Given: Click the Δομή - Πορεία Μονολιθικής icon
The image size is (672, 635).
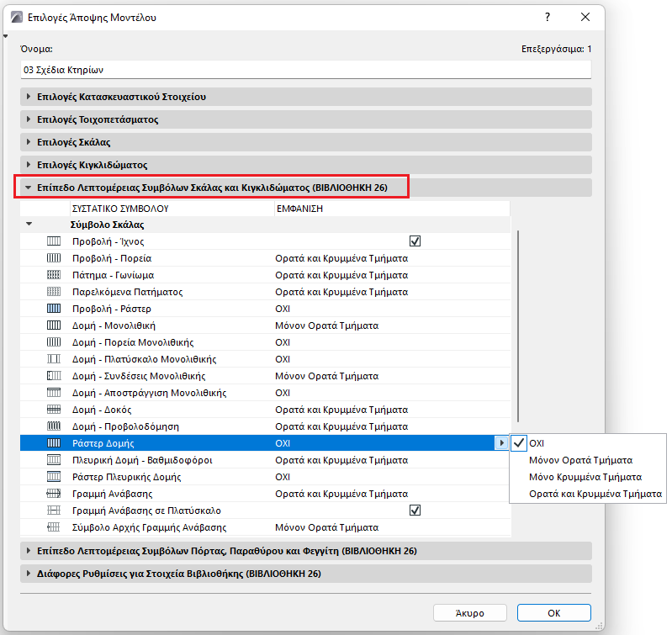Looking at the screenshot, I should (54, 342).
